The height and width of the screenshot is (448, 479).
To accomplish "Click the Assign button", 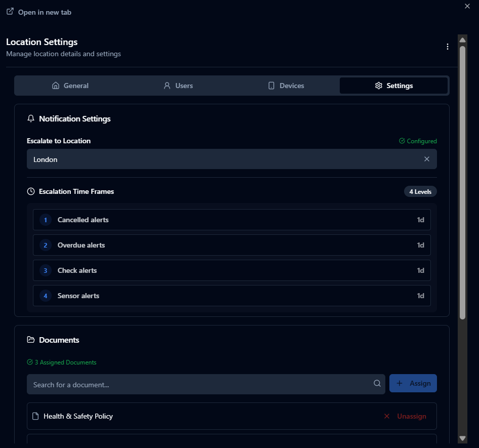I will [413, 383].
